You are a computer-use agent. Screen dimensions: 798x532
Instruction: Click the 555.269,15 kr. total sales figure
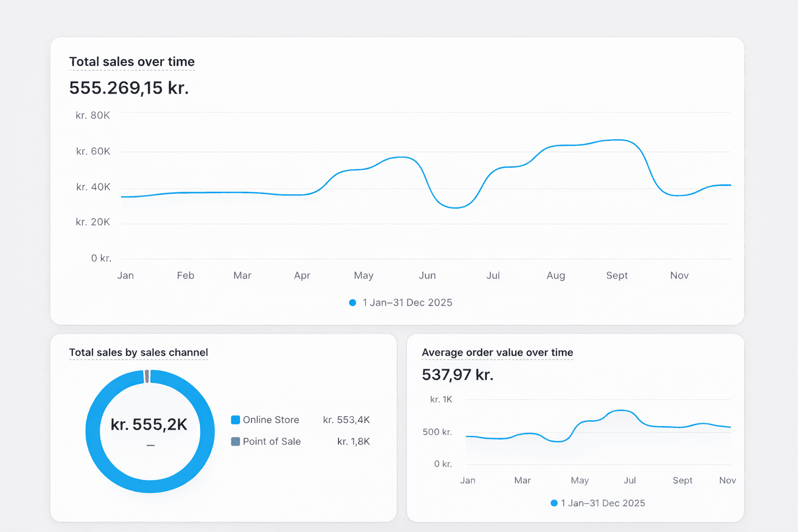[x=129, y=87]
